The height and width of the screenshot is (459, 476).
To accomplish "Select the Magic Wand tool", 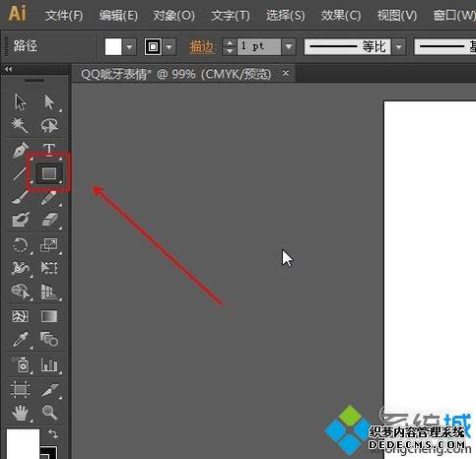I will 20,125.
